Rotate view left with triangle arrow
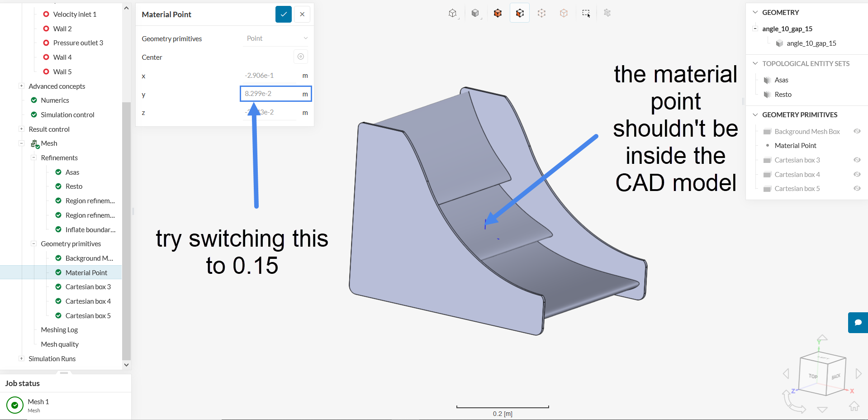 tap(786, 374)
